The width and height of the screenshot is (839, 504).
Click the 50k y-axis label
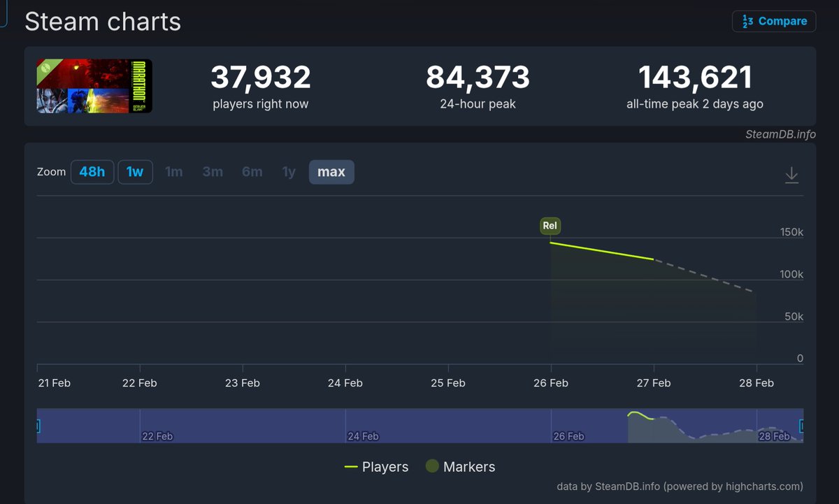[x=794, y=317]
